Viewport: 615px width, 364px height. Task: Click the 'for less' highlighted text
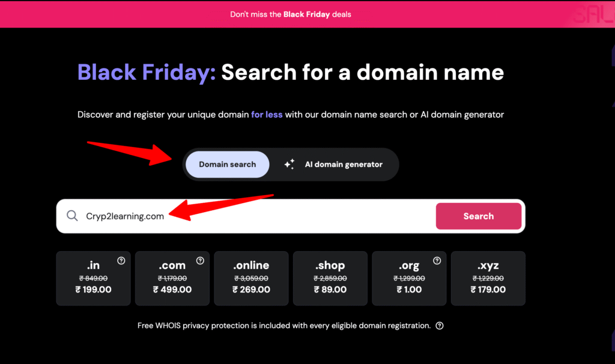click(267, 114)
